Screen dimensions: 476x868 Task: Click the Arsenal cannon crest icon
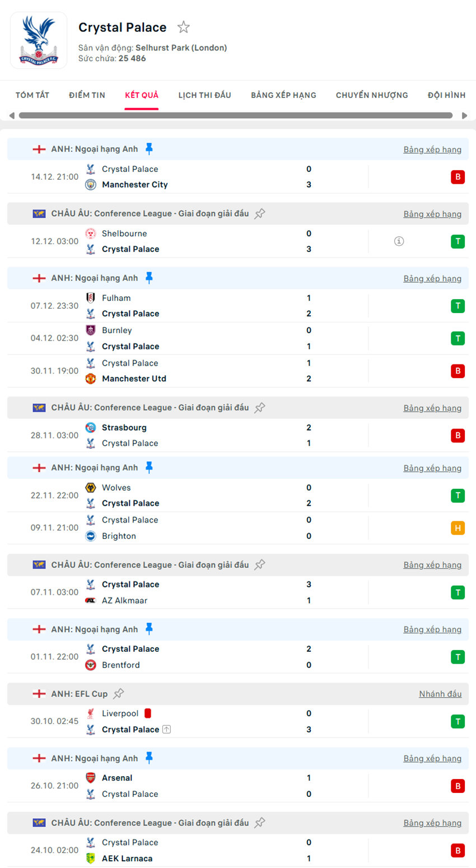[90, 777]
